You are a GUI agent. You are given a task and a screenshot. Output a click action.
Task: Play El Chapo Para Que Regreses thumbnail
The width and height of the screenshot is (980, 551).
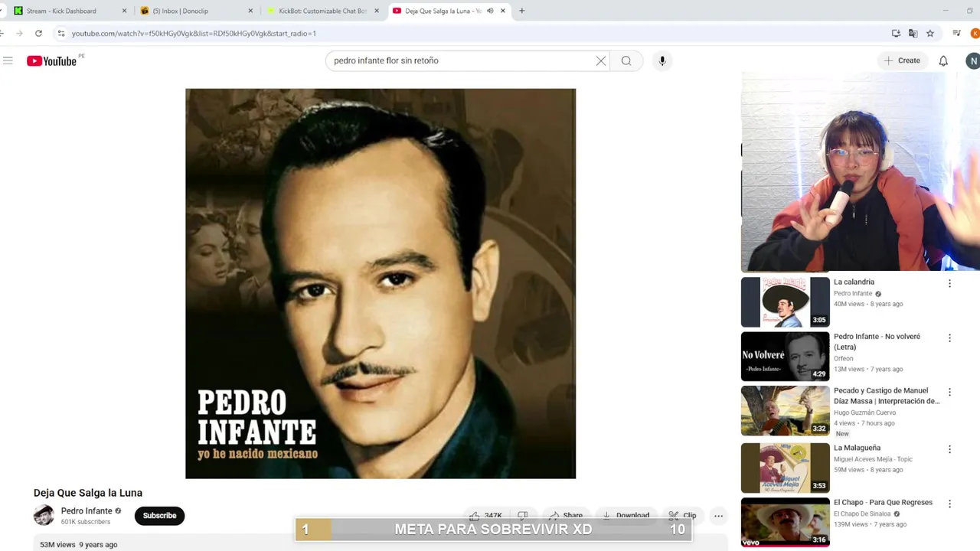point(786,522)
